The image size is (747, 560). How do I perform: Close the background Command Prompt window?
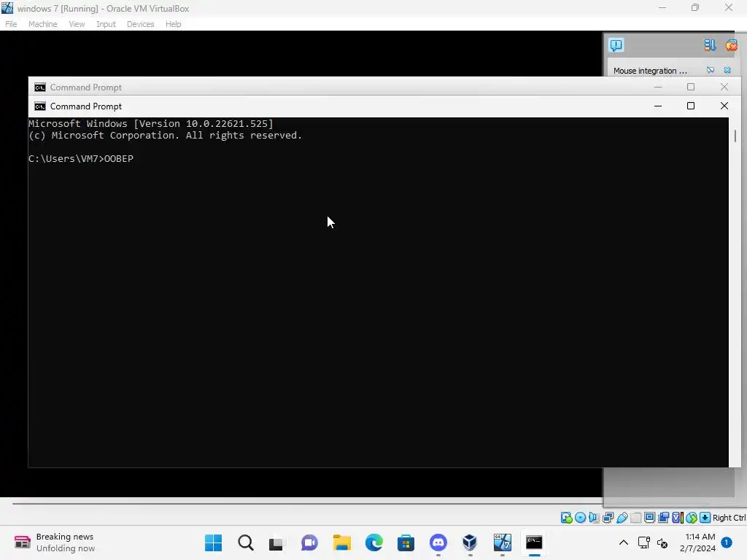coord(724,87)
